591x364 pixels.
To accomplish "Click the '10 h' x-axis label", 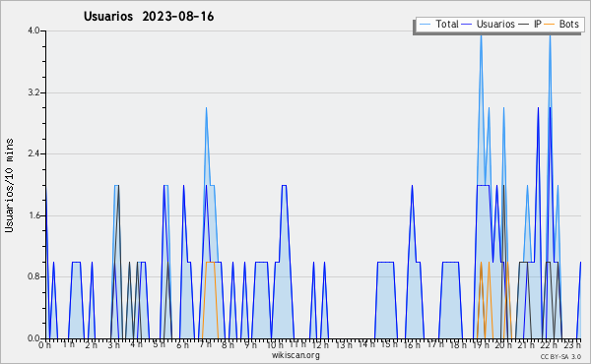I will pyautogui.click(x=275, y=345).
